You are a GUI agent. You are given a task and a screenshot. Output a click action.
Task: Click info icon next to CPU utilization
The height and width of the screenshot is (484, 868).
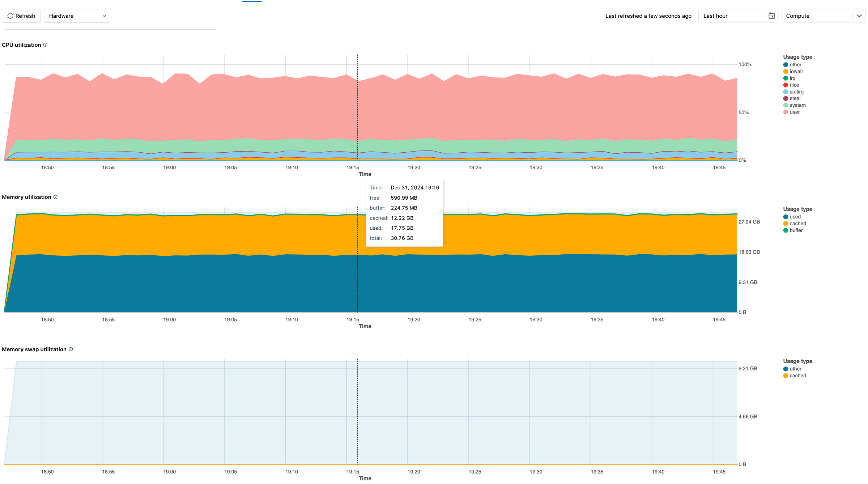[x=46, y=45]
